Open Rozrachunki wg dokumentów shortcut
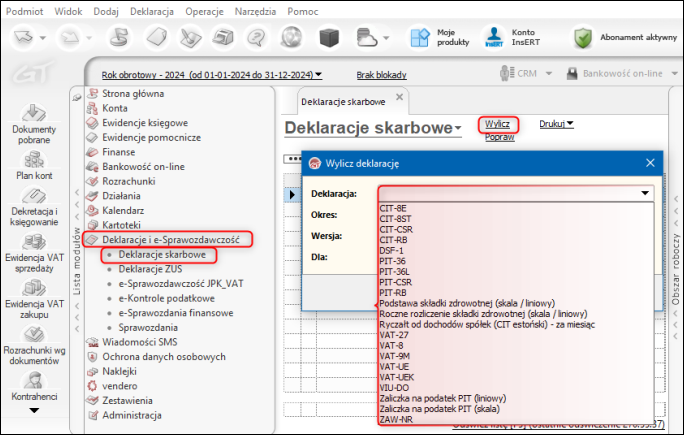The image size is (684, 435). tap(34, 346)
